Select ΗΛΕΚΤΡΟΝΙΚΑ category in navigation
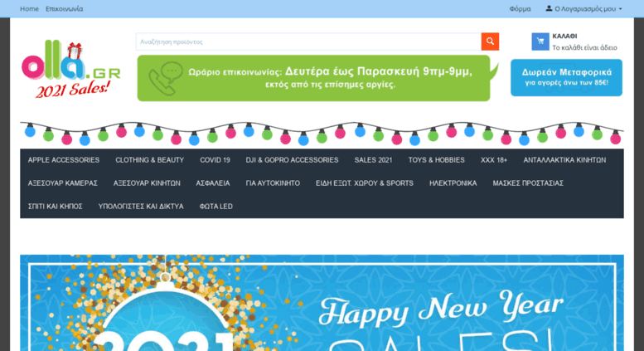 [453, 183]
